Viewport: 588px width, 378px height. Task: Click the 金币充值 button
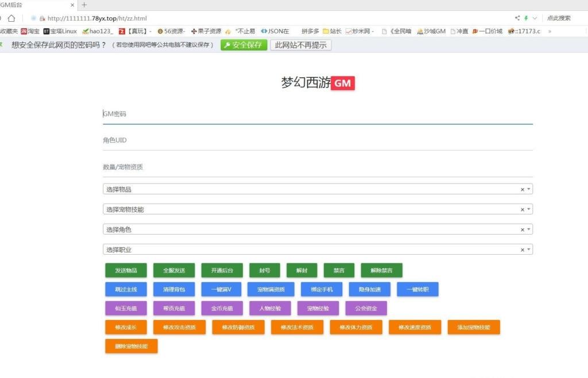coord(222,309)
